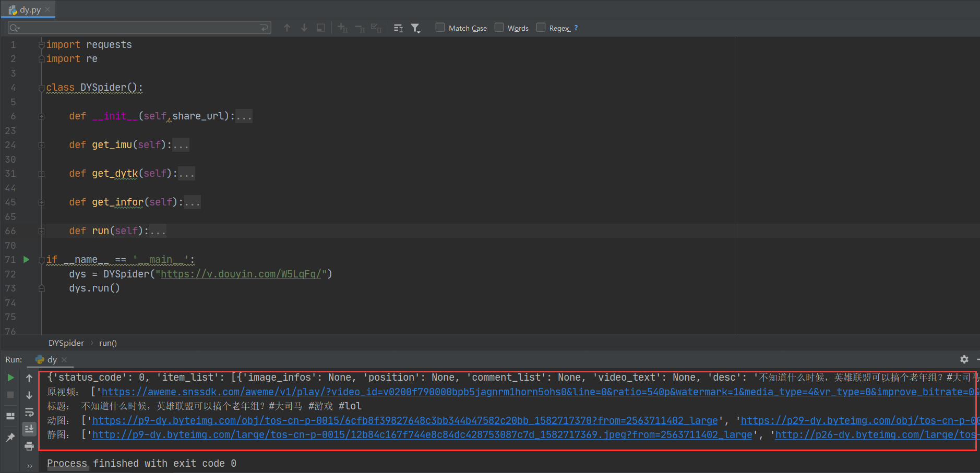Viewport: 980px width, 473px height.
Task: Open Regex help question mark
Action: (x=576, y=28)
